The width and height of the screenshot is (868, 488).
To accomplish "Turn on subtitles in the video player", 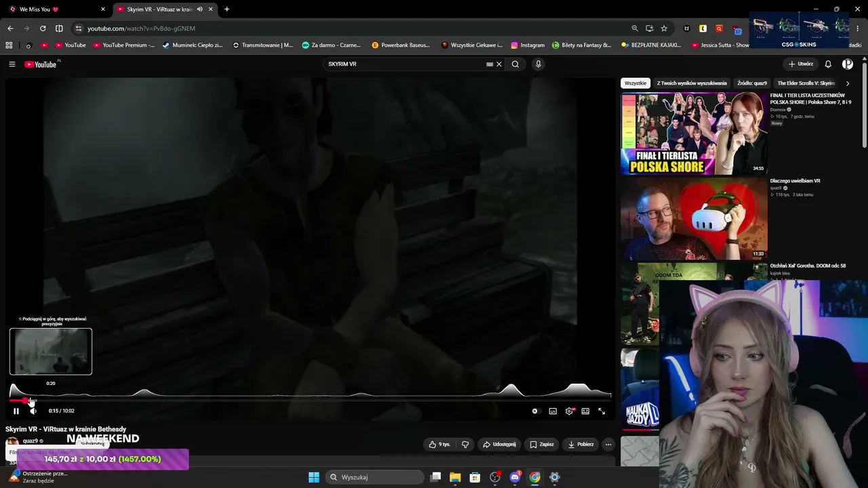I will click(553, 411).
